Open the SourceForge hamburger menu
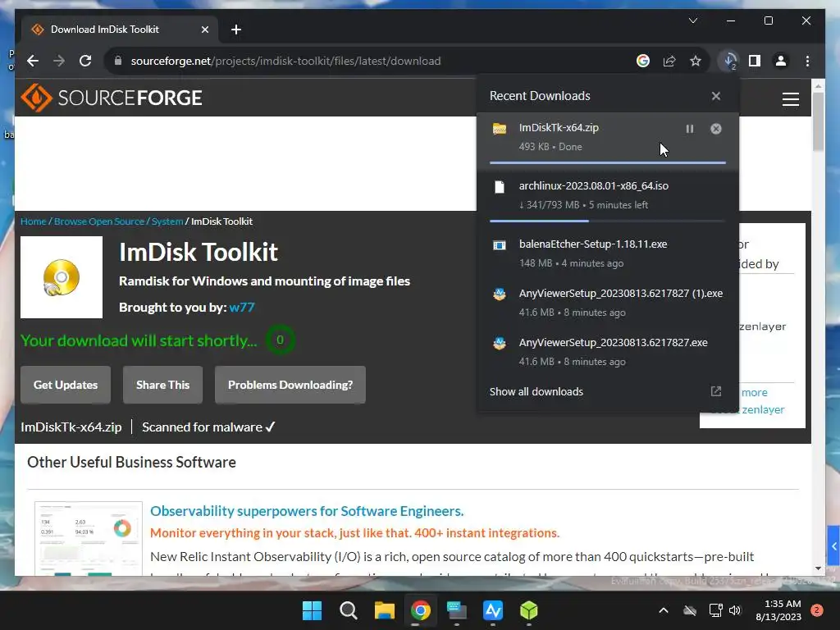840x630 pixels. pyautogui.click(x=790, y=99)
